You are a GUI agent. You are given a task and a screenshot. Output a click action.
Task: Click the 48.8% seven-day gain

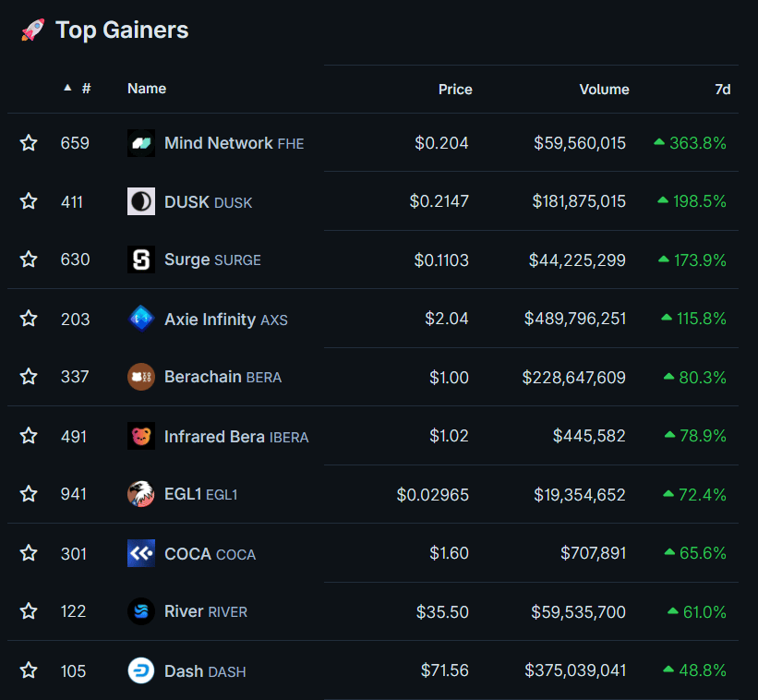coord(694,670)
